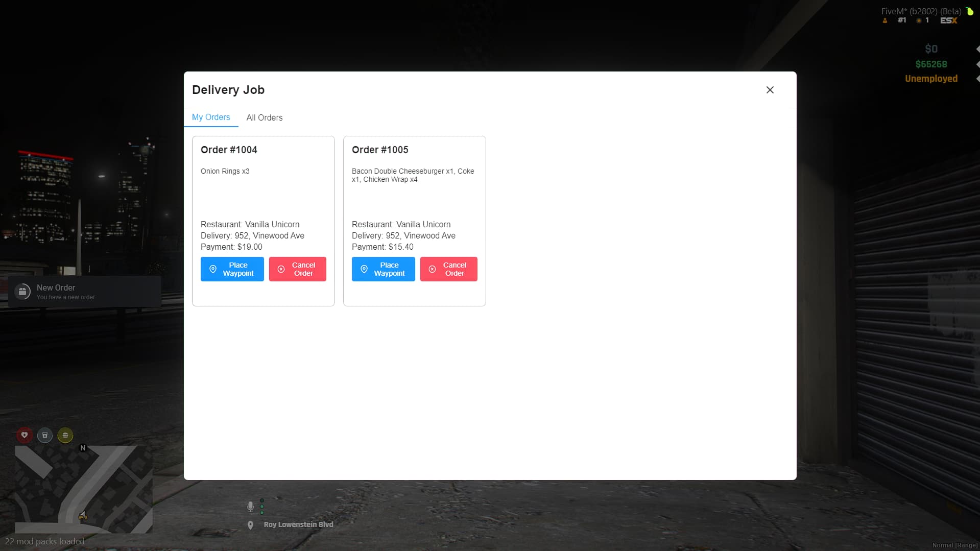This screenshot has height=551, width=980.
Task: Click the minimap in the bottom left
Action: tap(84, 490)
